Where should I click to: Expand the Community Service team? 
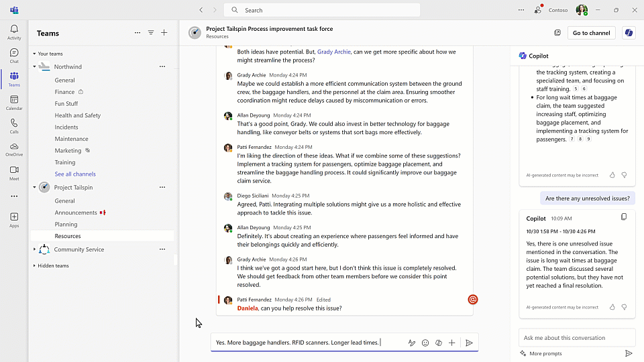click(35, 249)
